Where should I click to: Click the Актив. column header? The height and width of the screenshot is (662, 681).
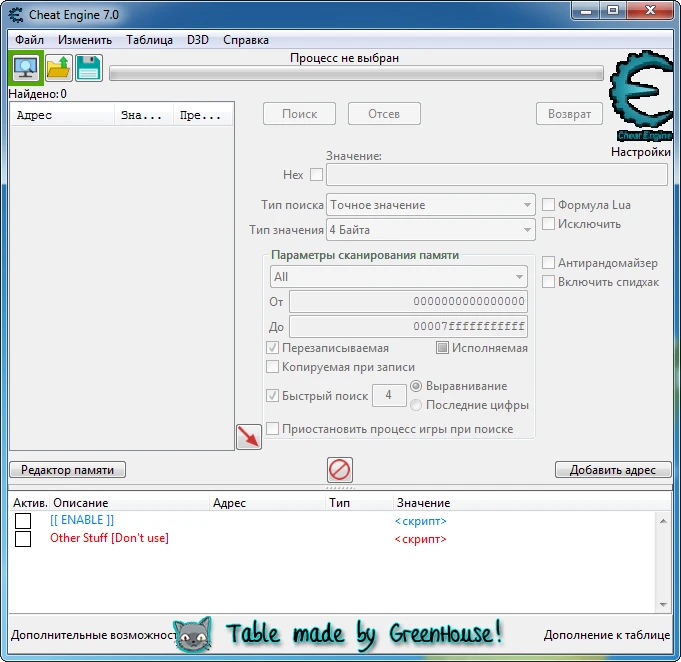[x=30, y=503]
